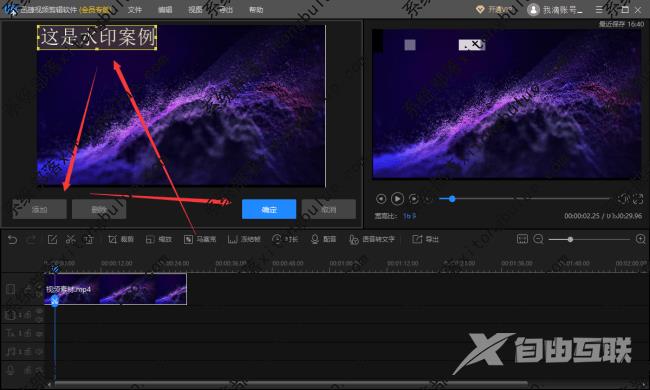650x390 pixels.
Task: Click the text track T icon
Action: click(x=10, y=333)
